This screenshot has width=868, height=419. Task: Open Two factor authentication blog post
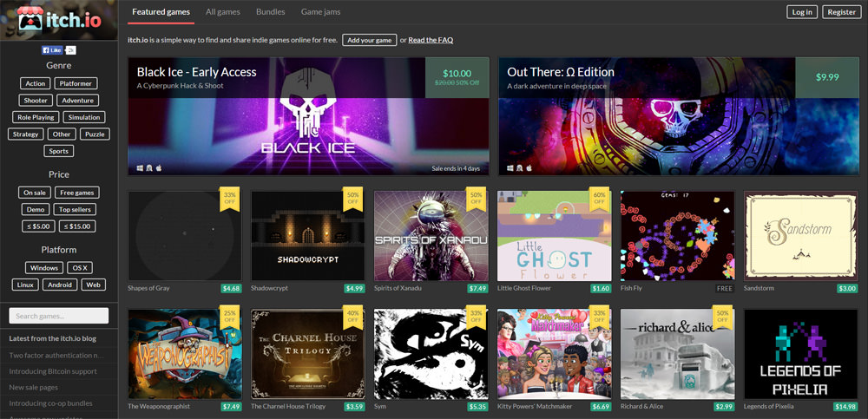[x=56, y=356]
